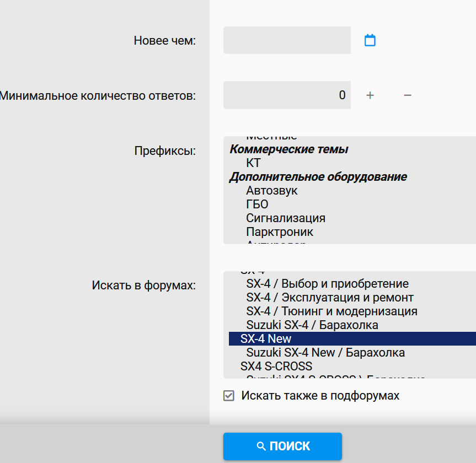The image size is (476, 463).
Task: Select the 'ГБО' prefix option
Action: pos(257,204)
